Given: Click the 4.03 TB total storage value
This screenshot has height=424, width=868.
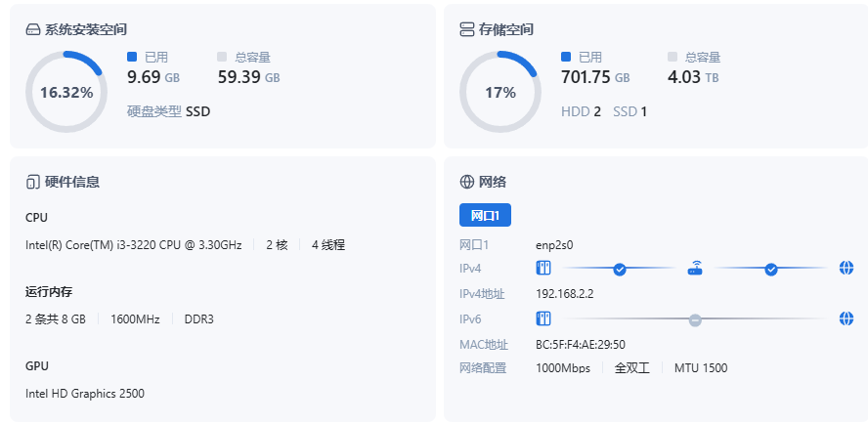Looking at the screenshot, I should pyautogui.click(x=693, y=77).
